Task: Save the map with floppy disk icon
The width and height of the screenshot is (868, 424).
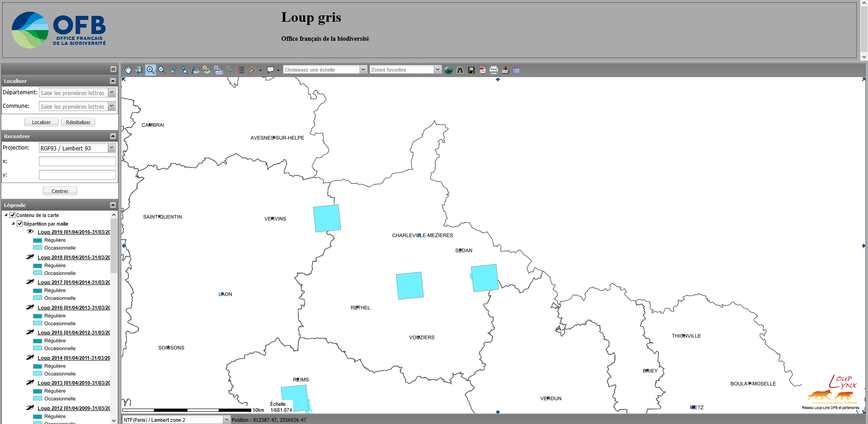Action: [471, 70]
